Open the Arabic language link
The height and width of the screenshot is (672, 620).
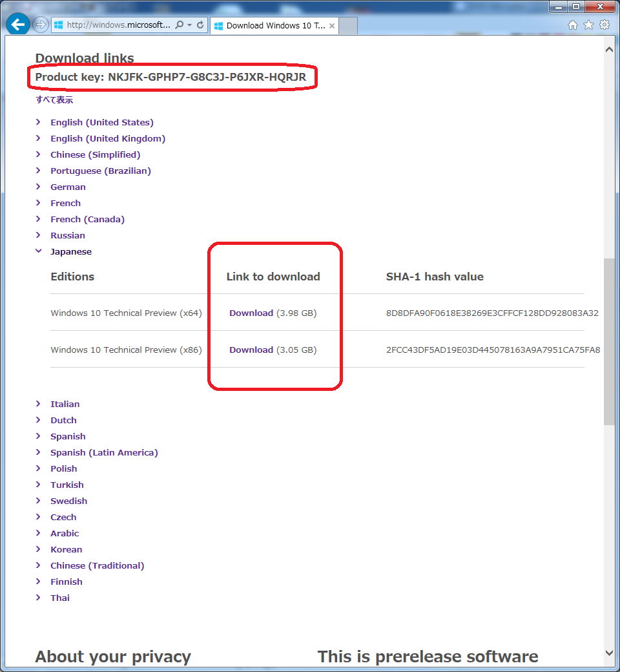click(x=65, y=533)
